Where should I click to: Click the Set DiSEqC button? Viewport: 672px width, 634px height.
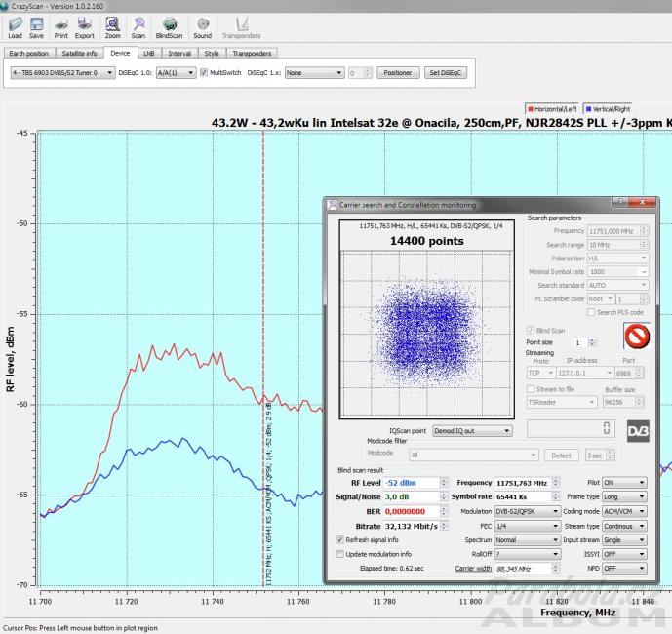446,72
